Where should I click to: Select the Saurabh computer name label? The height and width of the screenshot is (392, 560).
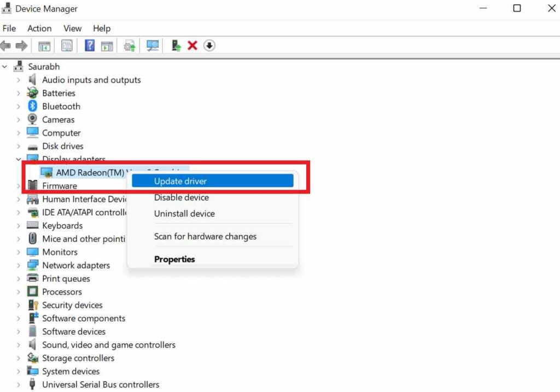coord(44,66)
